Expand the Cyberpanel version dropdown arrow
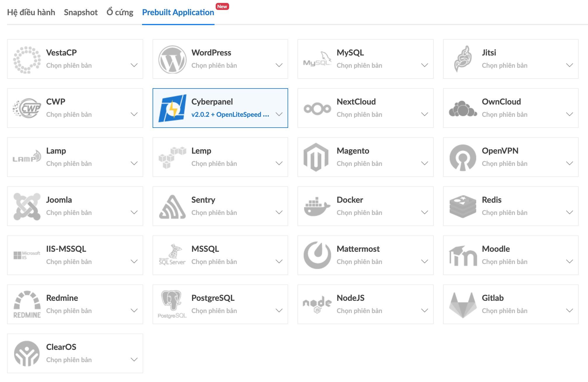The image size is (588, 382). pos(279,114)
